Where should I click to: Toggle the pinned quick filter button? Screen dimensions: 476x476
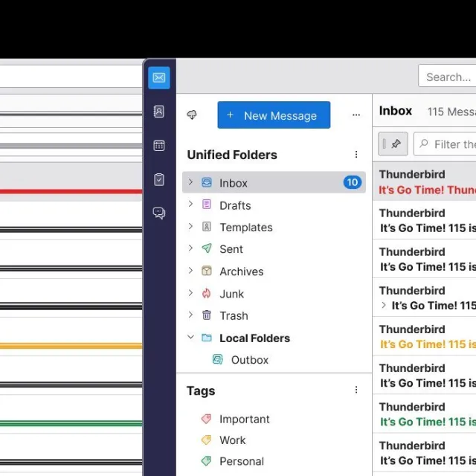click(x=393, y=144)
